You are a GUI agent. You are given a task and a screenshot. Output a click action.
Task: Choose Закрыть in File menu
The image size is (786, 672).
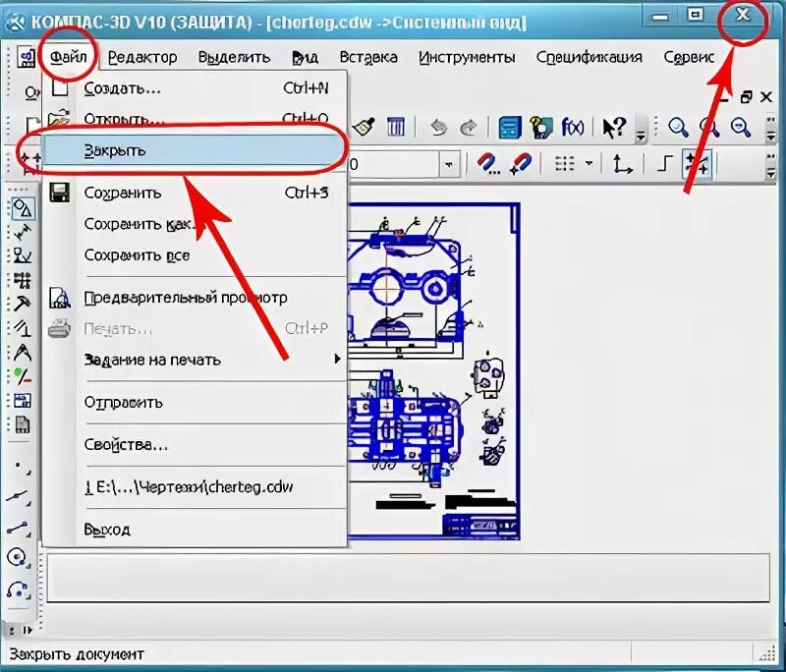tap(195, 150)
